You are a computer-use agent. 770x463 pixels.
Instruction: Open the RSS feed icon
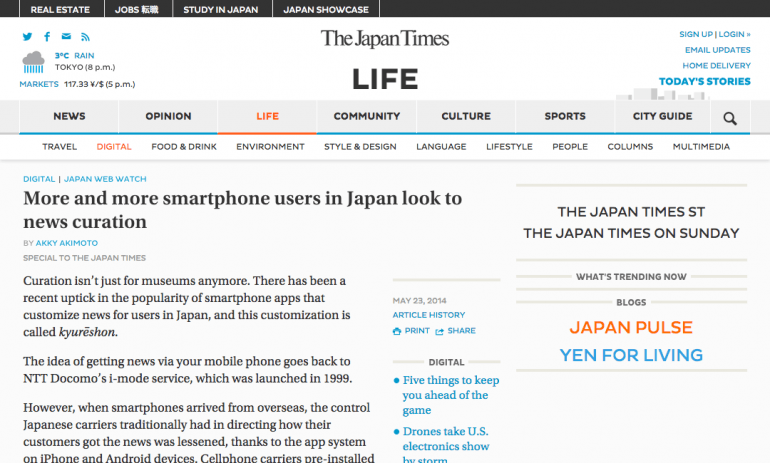point(85,37)
